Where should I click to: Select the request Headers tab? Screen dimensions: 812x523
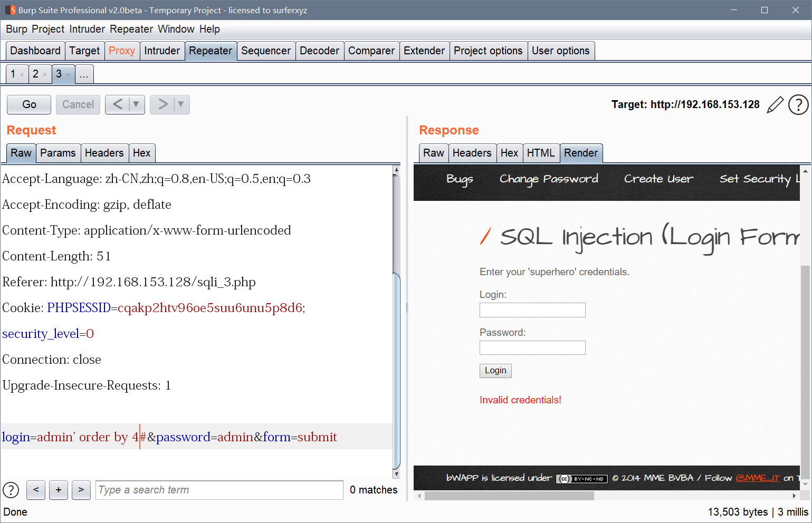point(104,153)
